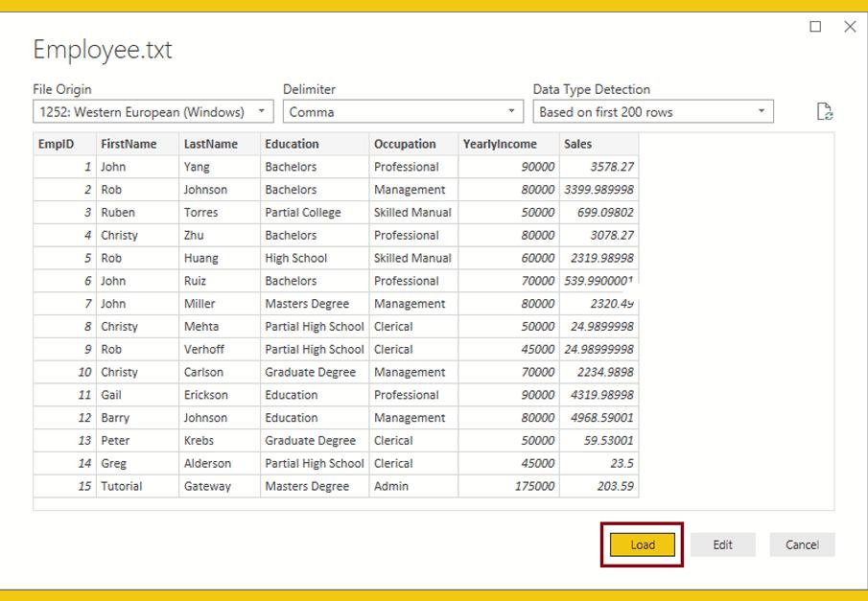The height and width of the screenshot is (601, 868).
Task: Click the last name Ruiz
Action: coord(220,281)
